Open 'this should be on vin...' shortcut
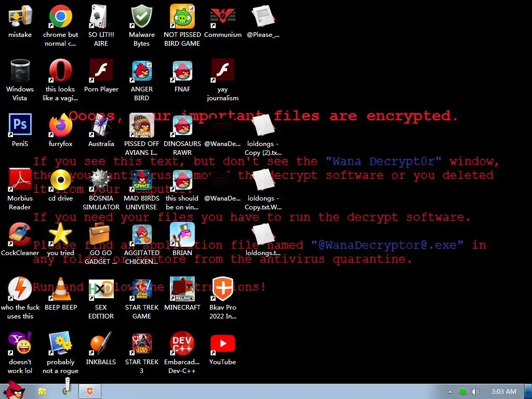This screenshot has width=532, height=399. (182, 180)
